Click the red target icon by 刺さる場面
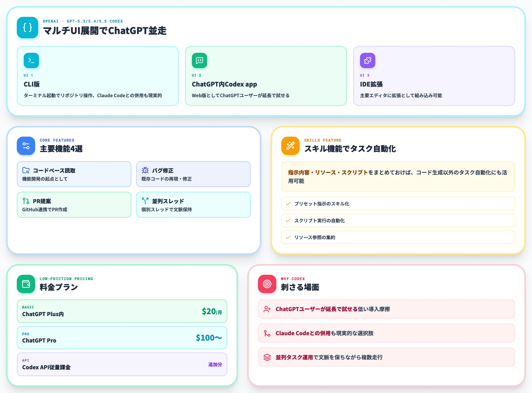This screenshot has height=393, width=532. coord(267,284)
